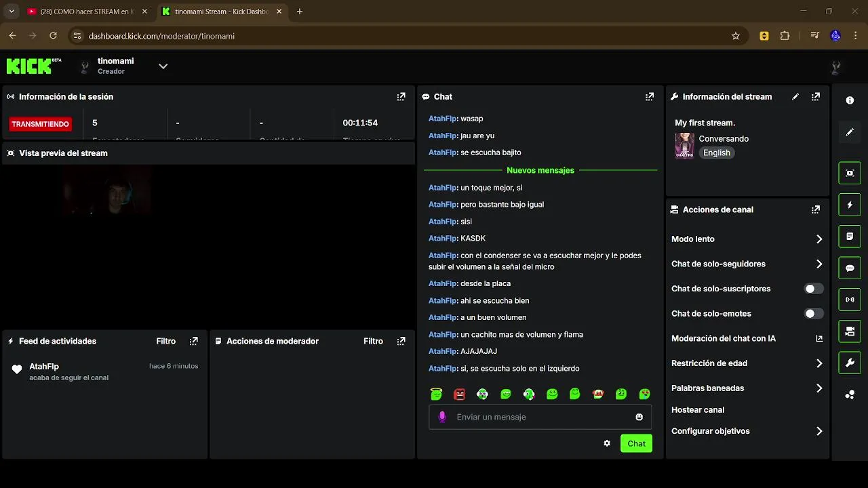The image size is (868, 488).
Task: Pop out the Acciones de canal panel
Action: pos(816,209)
